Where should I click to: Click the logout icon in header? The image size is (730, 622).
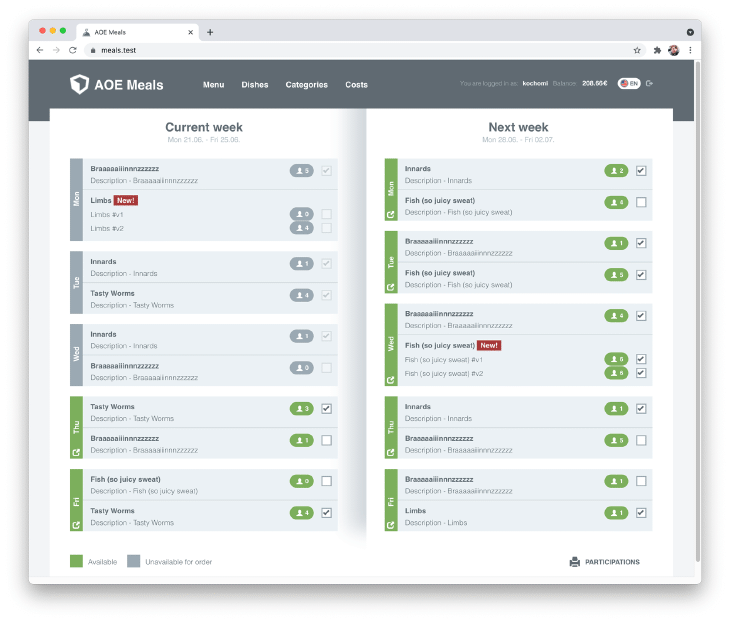point(650,84)
